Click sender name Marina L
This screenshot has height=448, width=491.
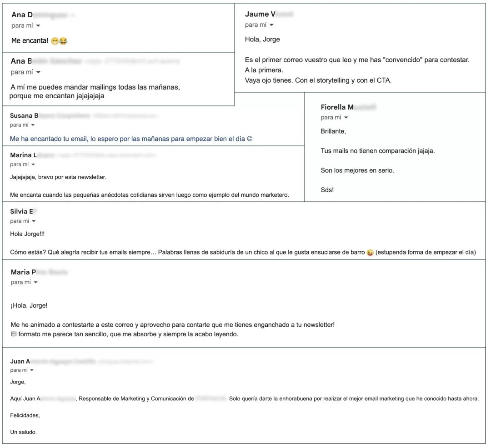[x=23, y=155]
